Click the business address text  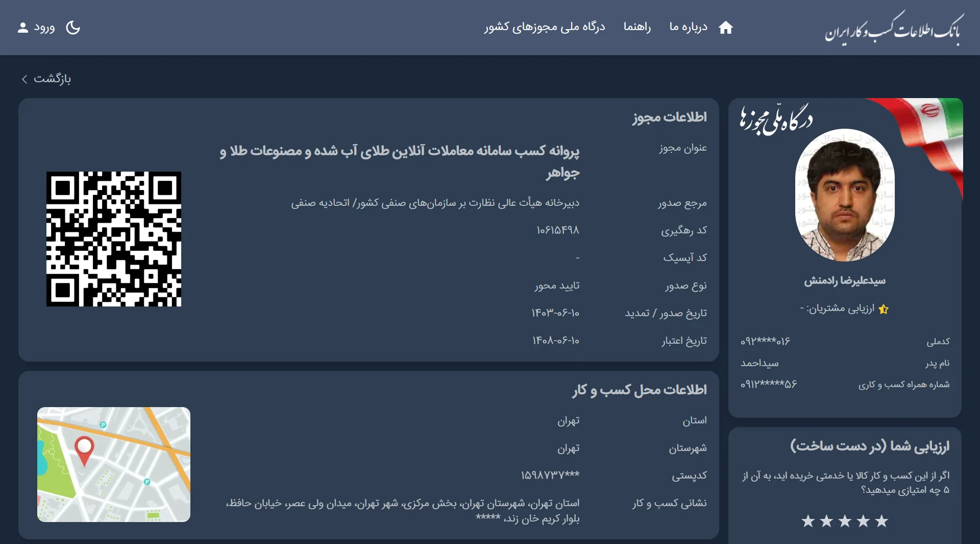click(403, 511)
